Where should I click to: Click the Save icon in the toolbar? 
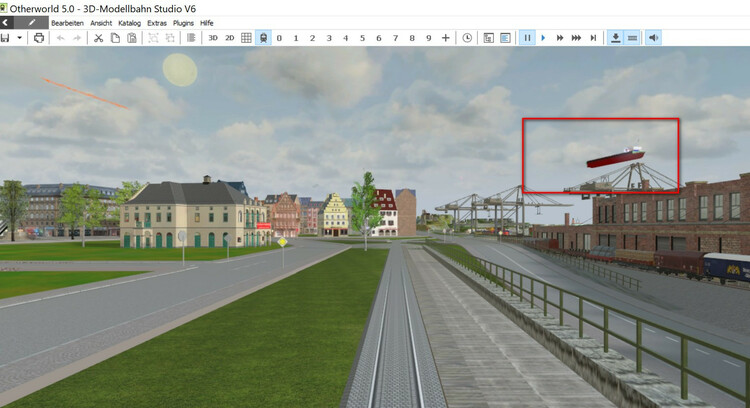click(x=6, y=38)
